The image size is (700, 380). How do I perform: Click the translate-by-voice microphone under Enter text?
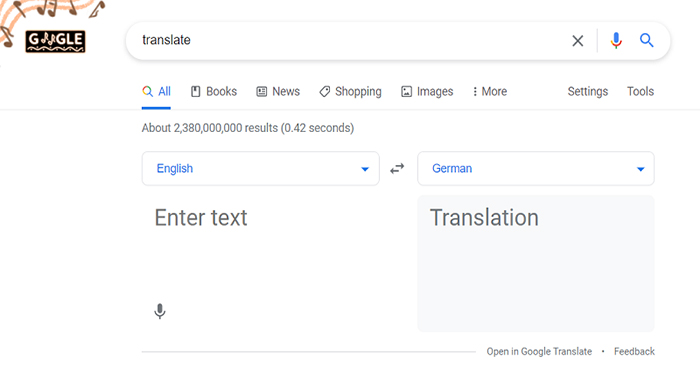159,311
